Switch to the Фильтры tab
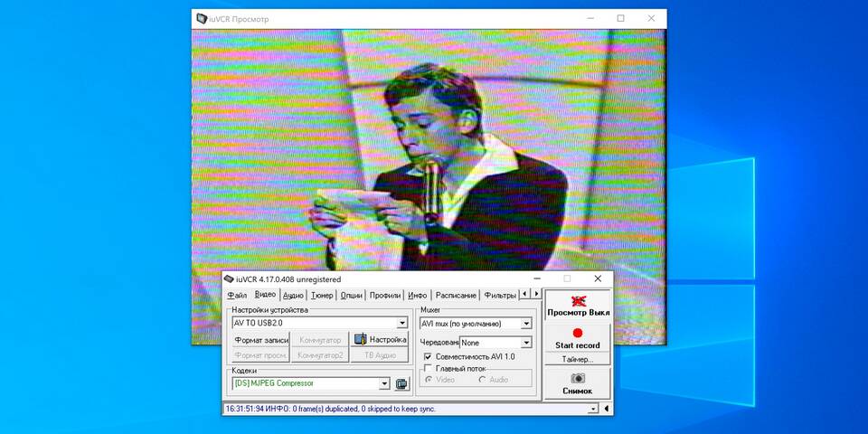This screenshot has height=434, width=868. (499, 296)
